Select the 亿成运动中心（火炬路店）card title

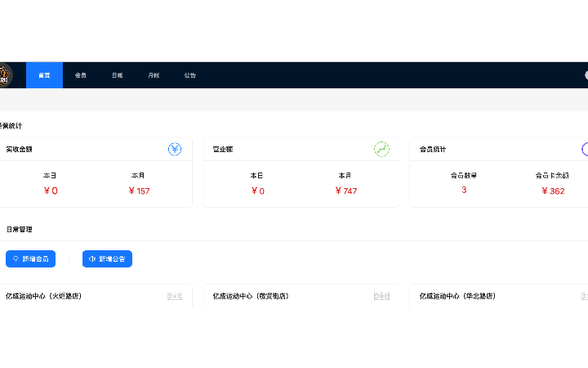pyautogui.click(x=43, y=296)
